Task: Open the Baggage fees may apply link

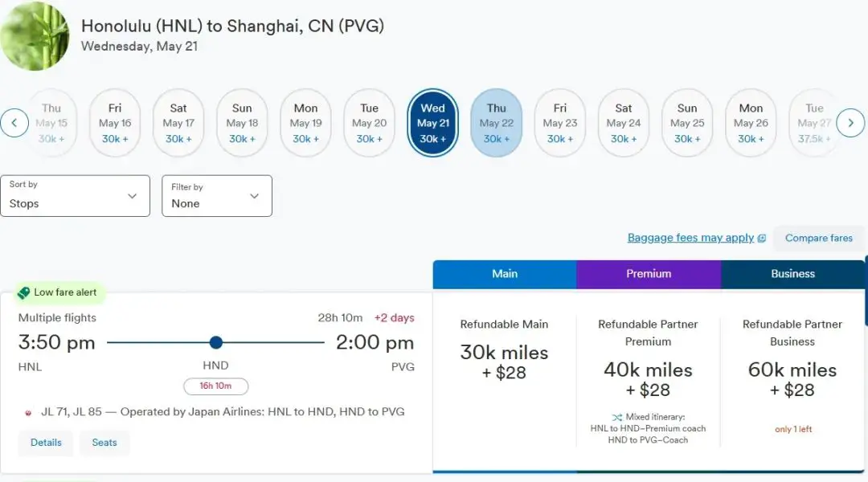Action: [x=690, y=238]
